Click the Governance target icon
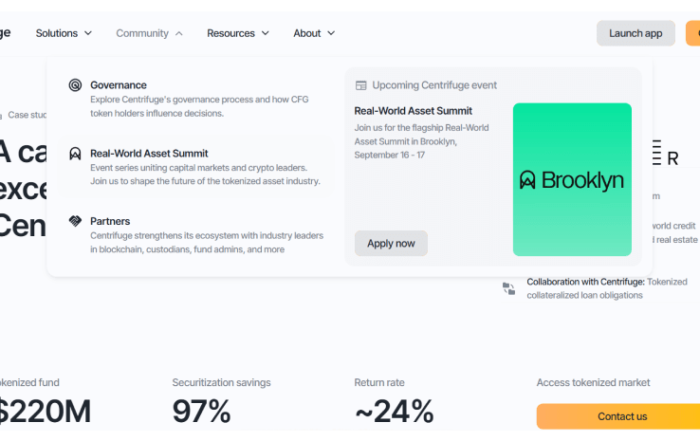The width and height of the screenshot is (700, 441). [x=75, y=86]
